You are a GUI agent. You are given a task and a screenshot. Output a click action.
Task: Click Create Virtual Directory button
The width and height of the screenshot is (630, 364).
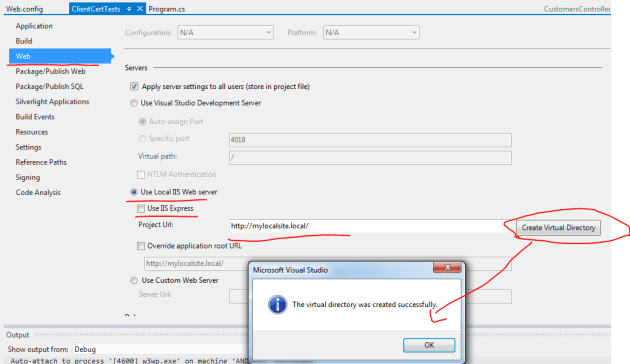click(x=558, y=227)
